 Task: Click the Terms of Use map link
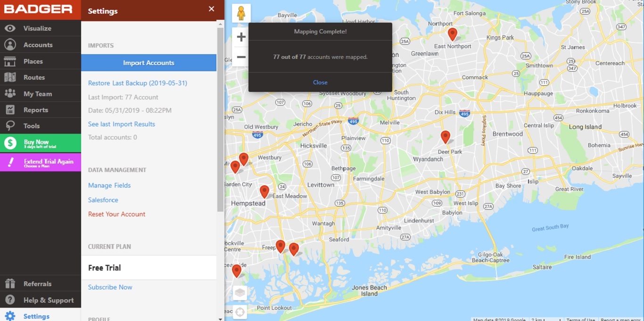(581, 319)
